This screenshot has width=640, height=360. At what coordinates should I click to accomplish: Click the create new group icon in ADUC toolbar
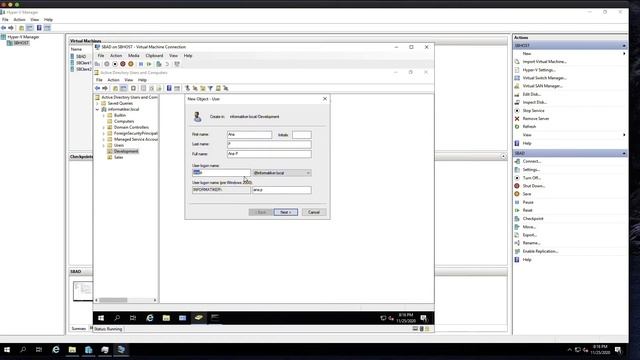coord(195,88)
